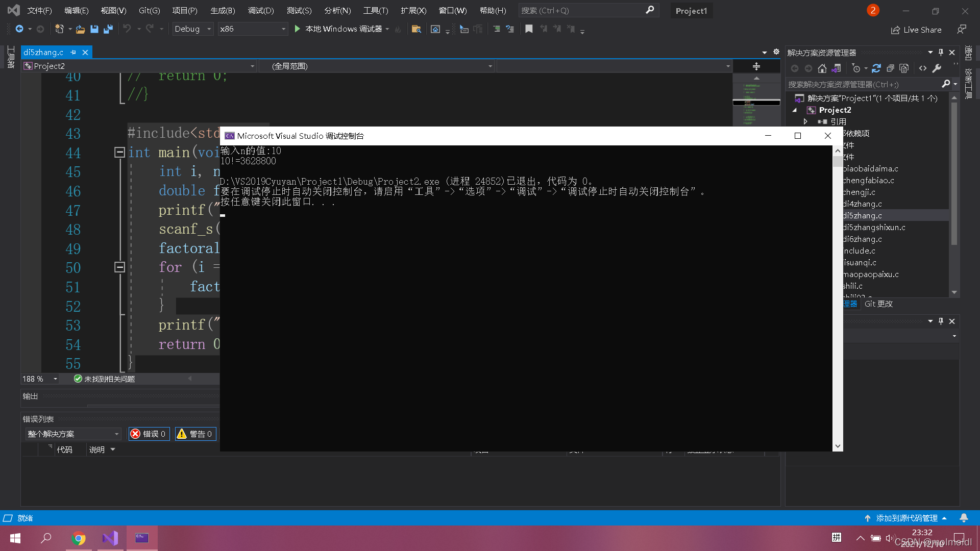Click the Solution Explorer search icon
The height and width of the screenshot is (551, 980).
tap(945, 84)
